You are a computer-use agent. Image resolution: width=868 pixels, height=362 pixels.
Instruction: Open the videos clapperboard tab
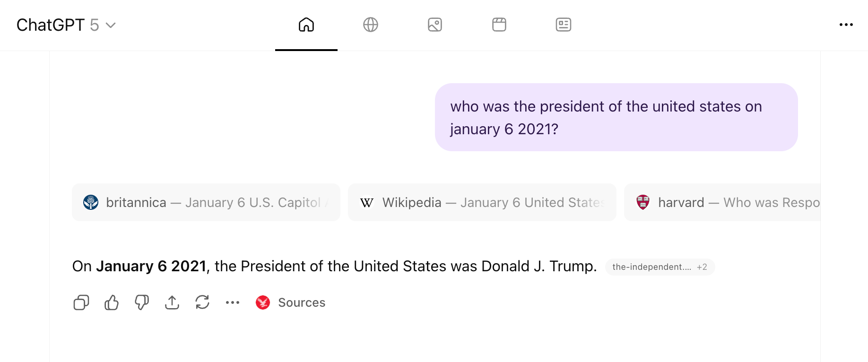point(499,25)
